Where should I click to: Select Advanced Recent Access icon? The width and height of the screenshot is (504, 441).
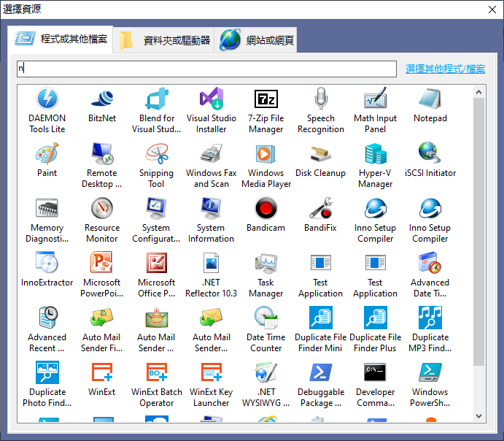tap(47, 318)
